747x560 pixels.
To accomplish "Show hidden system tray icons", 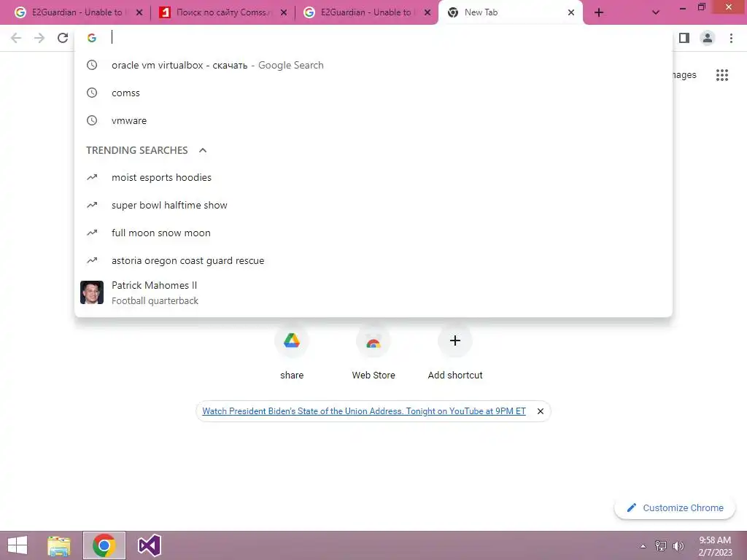I will (x=643, y=546).
